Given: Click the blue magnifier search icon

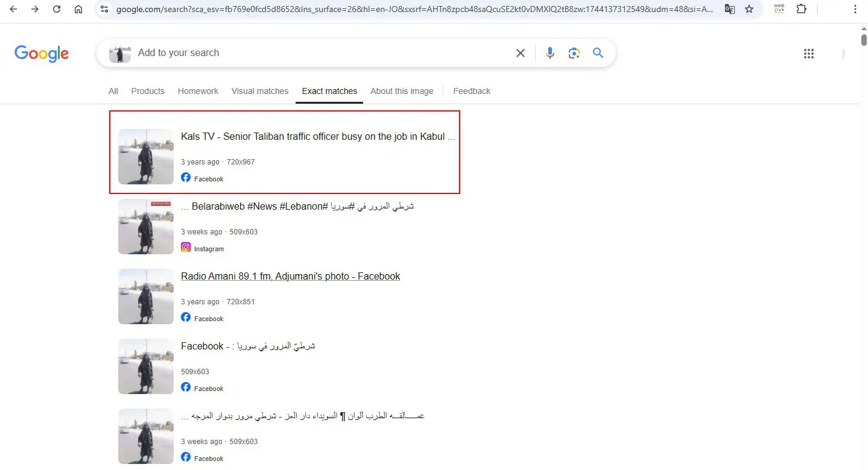Looking at the screenshot, I should pos(598,53).
